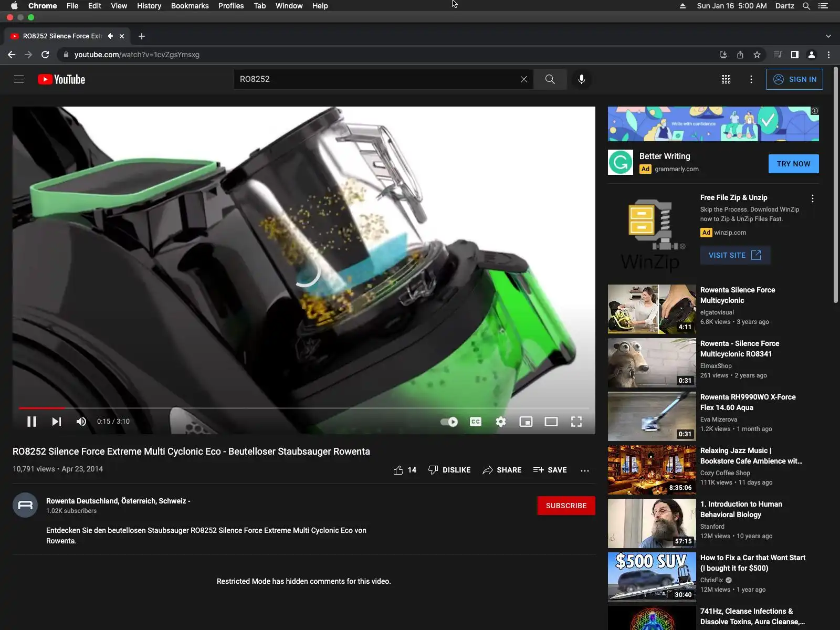The image size is (840, 630).
Task: Open the Window menu
Action: pyautogui.click(x=289, y=6)
